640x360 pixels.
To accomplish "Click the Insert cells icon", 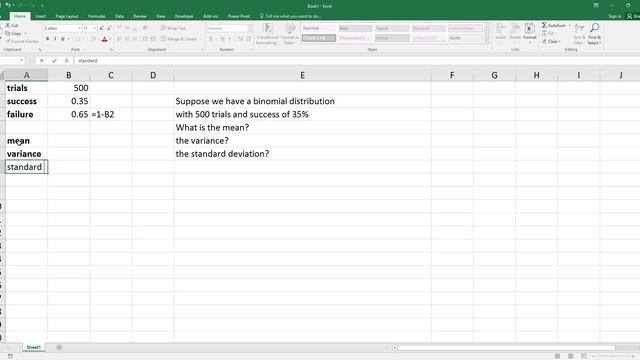I will pos(500,29).
